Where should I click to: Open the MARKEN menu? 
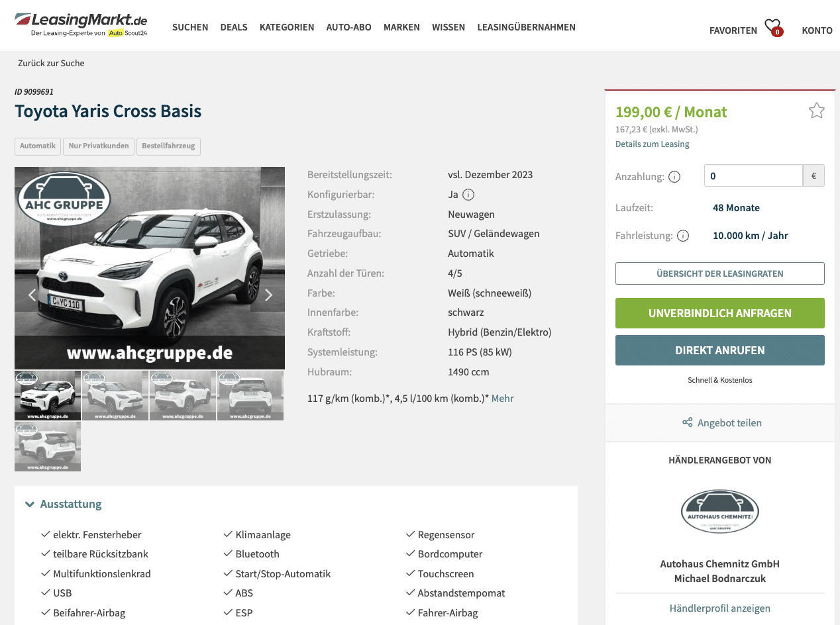pos(401,27)
